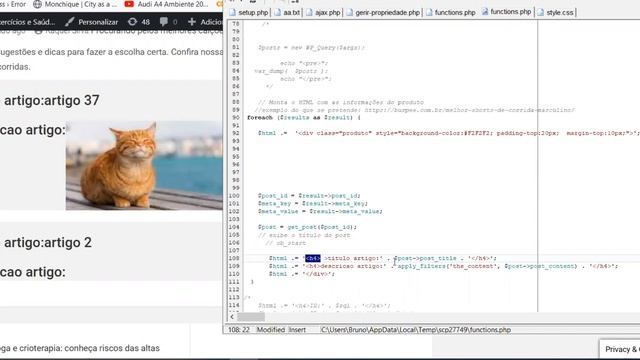Click the heading 'artigo:artigo 2'
The image size is (640, 360).
click(48, 242)
